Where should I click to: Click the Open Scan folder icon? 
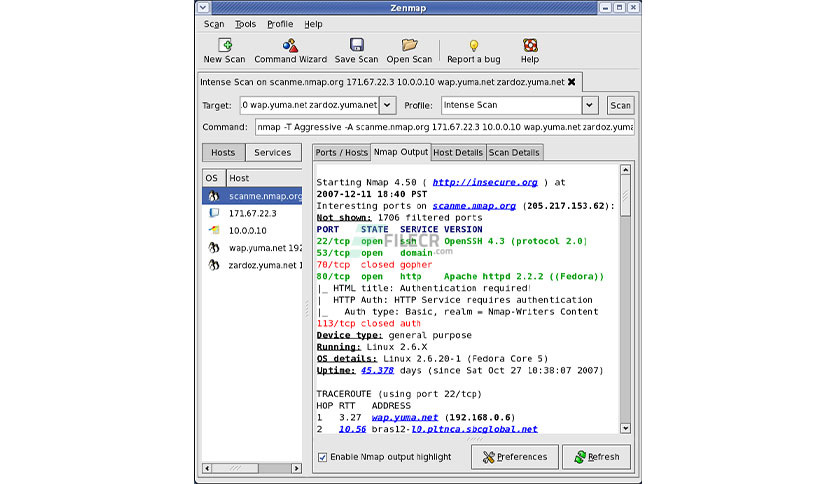click(409, 45)
